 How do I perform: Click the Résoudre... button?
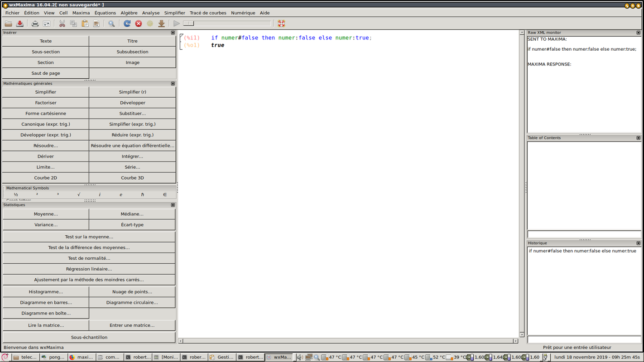point(46,146)
